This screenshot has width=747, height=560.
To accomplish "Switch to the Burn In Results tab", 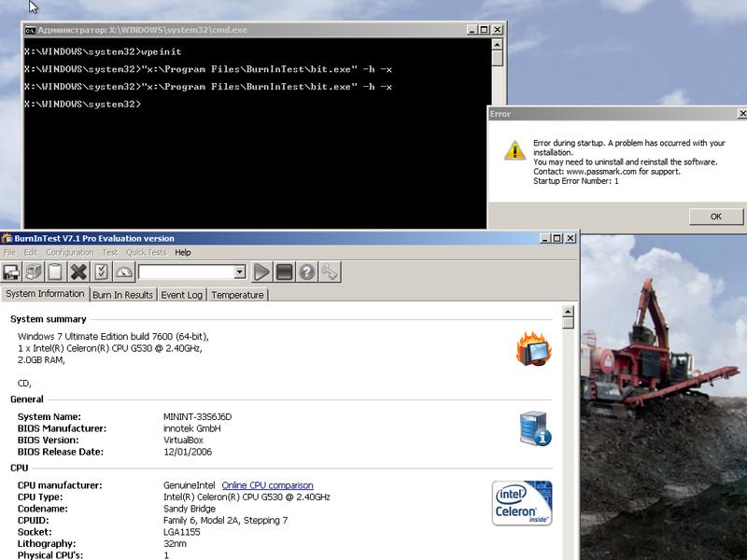I will (123, 295).
